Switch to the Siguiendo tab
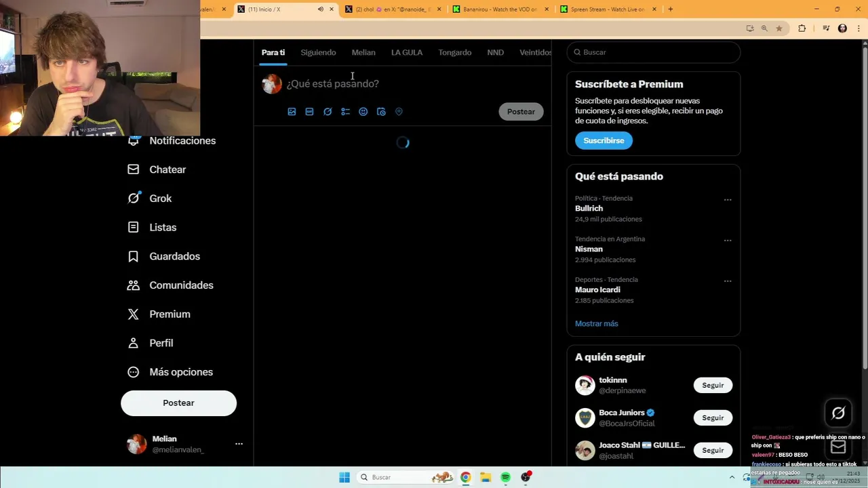 point(318,52)
